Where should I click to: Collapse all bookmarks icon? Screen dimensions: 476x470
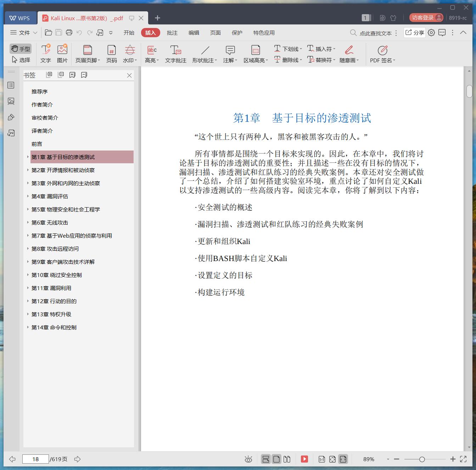tap(61, 75)
